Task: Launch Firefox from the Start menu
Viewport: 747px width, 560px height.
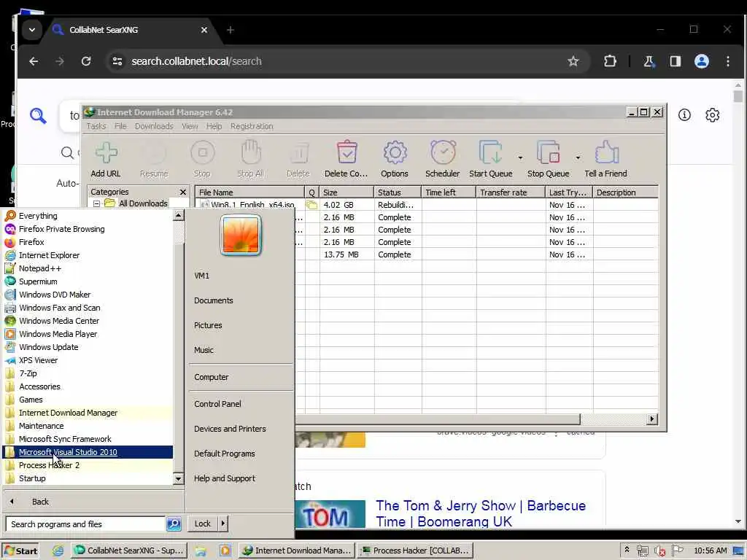Action: tap(88, 242)
